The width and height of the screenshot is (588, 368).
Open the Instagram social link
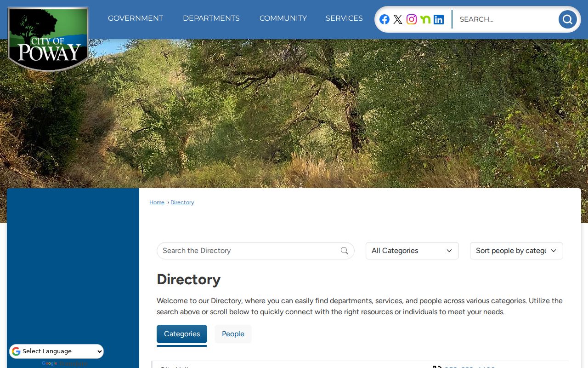412,19
